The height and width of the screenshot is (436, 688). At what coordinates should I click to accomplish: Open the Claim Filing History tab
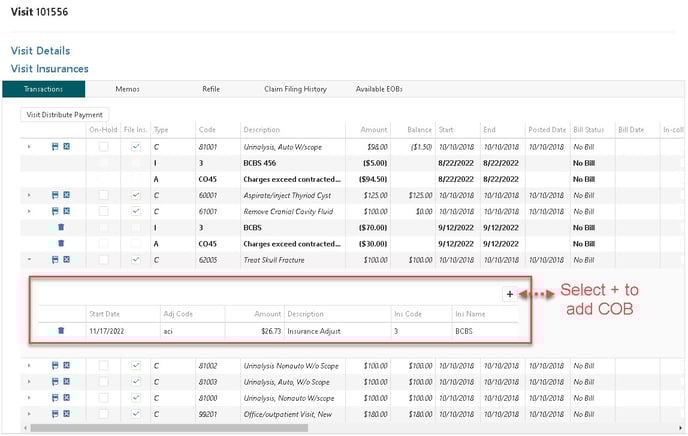click(x=293, y=89)
